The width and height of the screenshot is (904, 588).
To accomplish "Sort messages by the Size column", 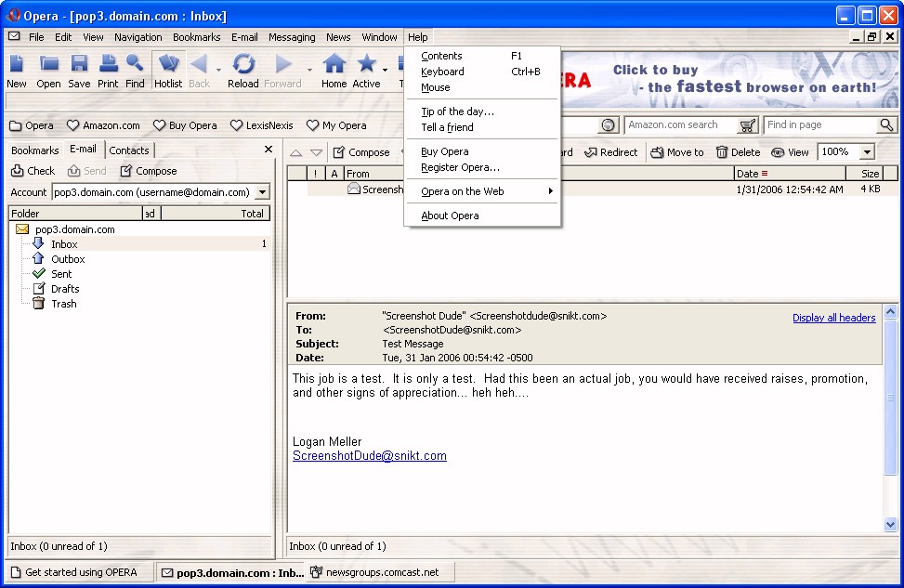I will pos(864,174).
